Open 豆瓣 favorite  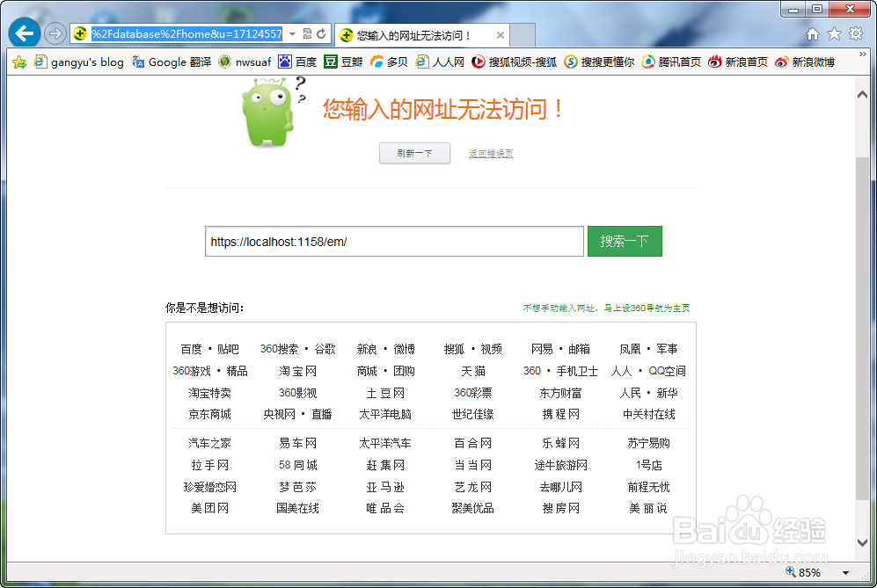pos(343,62)
